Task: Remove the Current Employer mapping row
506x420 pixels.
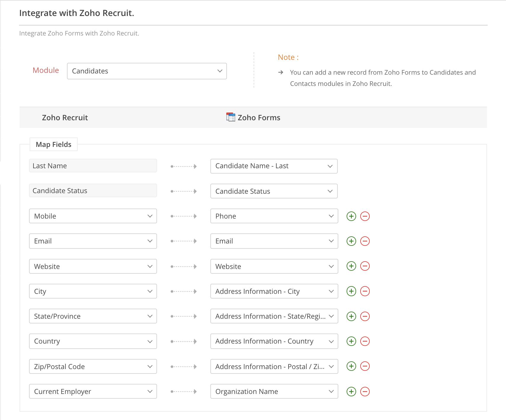Action: 365,392
